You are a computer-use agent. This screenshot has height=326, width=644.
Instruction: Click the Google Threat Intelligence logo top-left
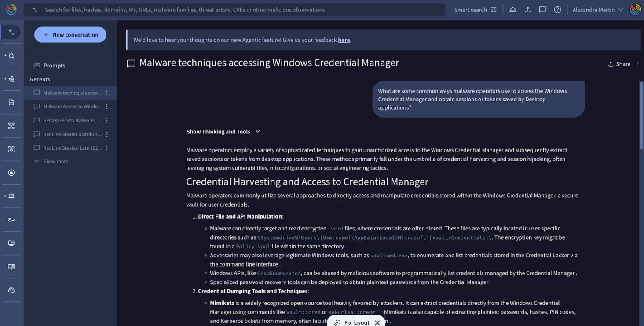coord(11,9)
